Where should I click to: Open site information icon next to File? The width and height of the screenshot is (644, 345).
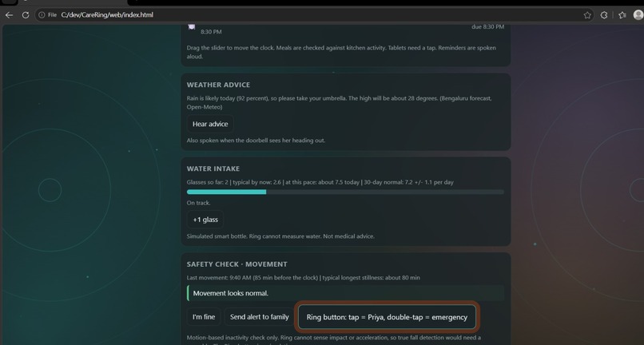42,15
